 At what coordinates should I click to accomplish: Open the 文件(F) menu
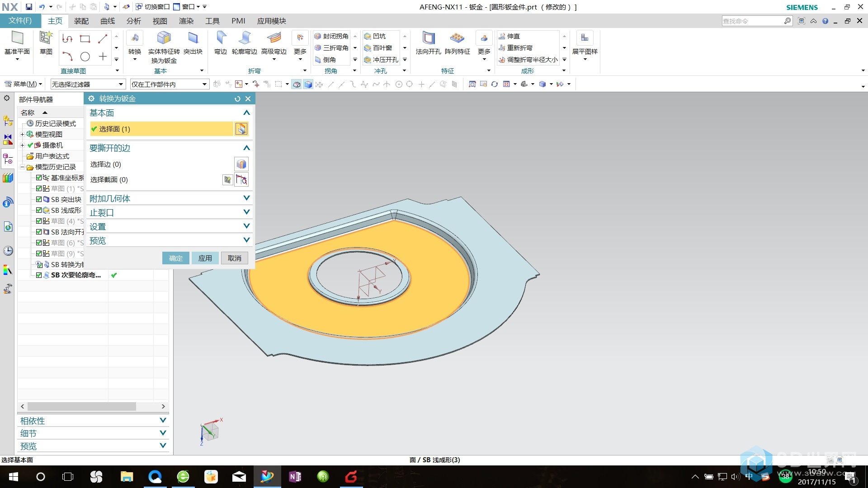pos(20,21)
